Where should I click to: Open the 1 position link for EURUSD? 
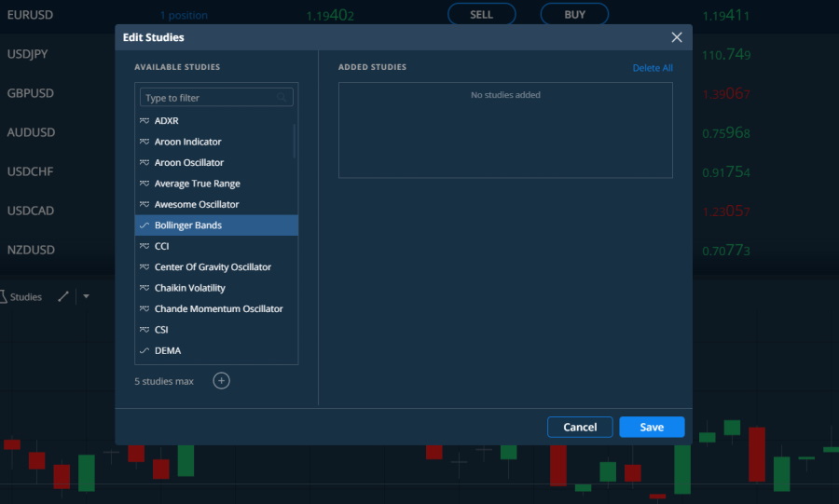pos(184,16)
